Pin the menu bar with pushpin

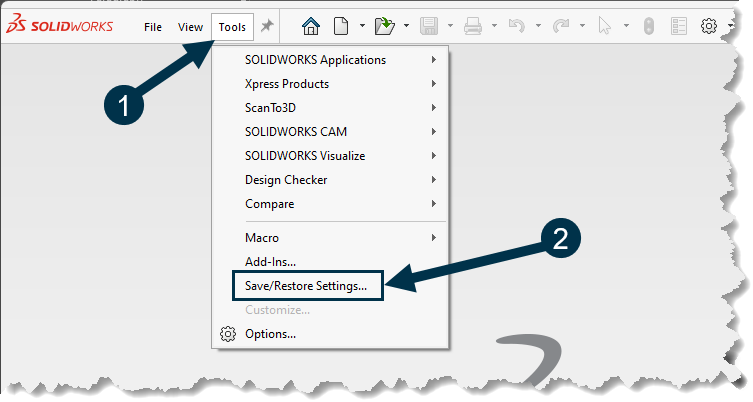[x=267, y=25]
